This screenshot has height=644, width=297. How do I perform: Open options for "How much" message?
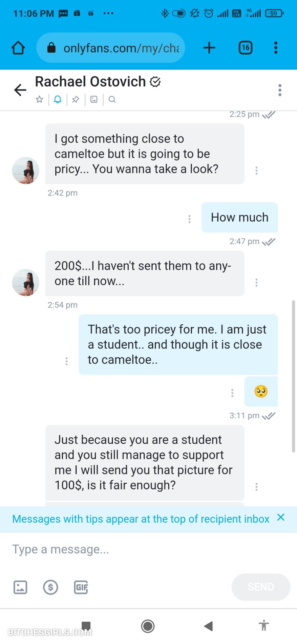tap(189, 219)
